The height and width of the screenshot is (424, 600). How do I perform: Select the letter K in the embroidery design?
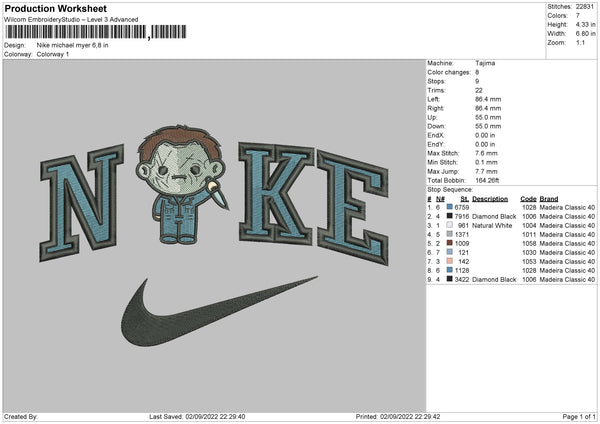click(x=276, y=193)
